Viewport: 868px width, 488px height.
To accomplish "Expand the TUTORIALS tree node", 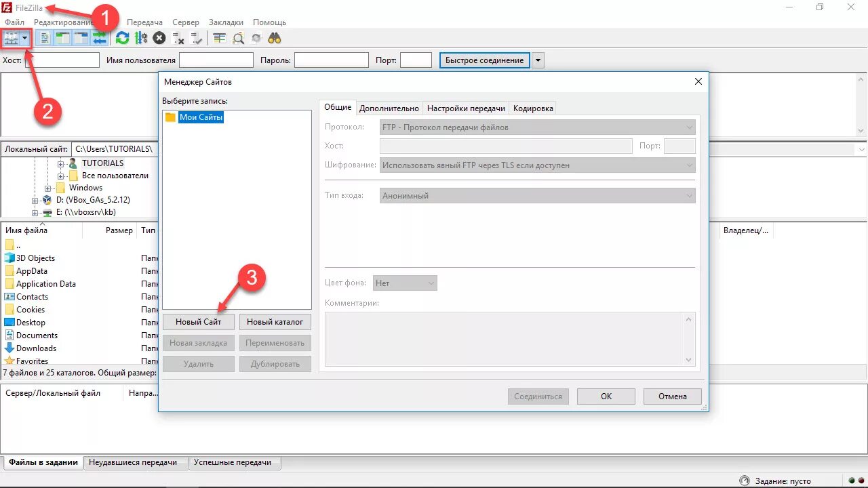I will pyautogui.click(x=61, y=163).
